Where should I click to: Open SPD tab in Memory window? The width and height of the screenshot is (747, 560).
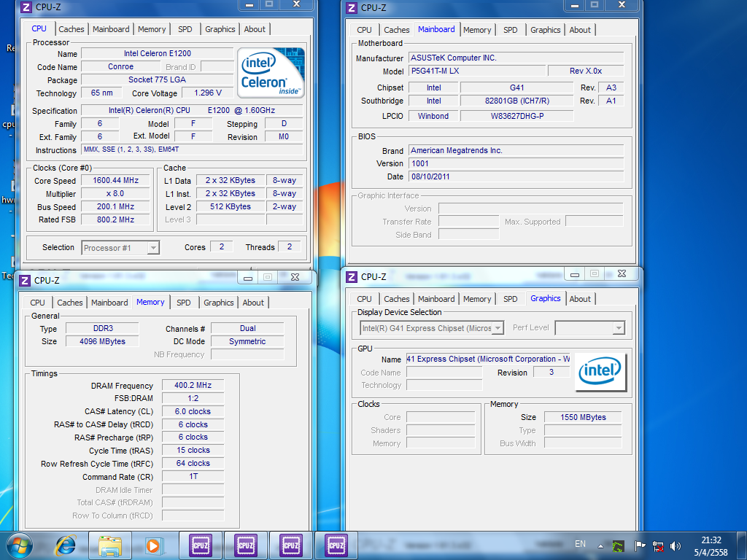pyautogui.click(x=184, y=303)
